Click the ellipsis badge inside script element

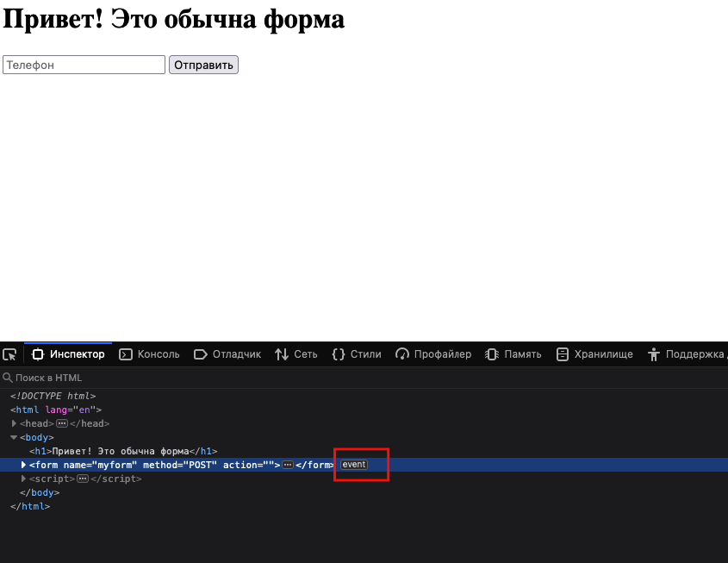[x=83, y=479]
